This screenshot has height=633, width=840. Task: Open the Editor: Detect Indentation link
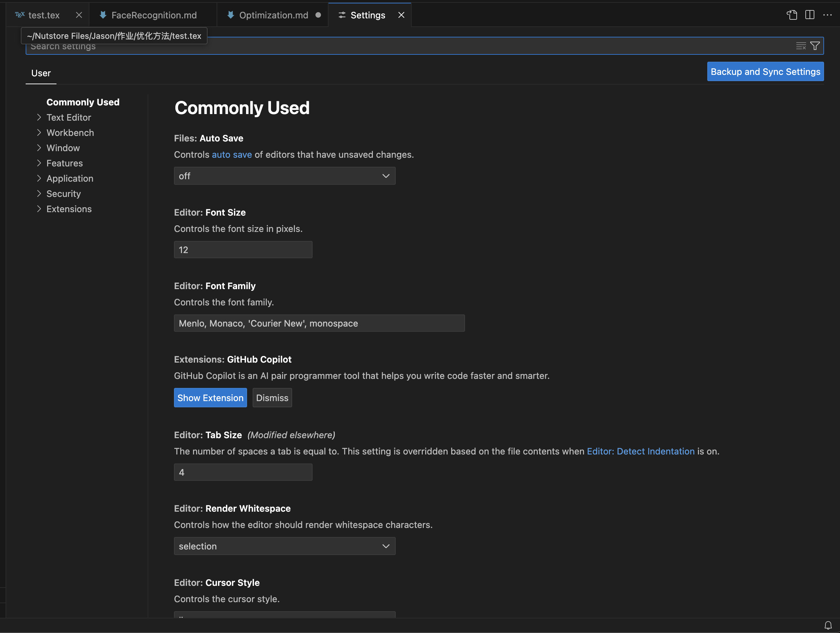pyautogui.click(x=641, y=451)
